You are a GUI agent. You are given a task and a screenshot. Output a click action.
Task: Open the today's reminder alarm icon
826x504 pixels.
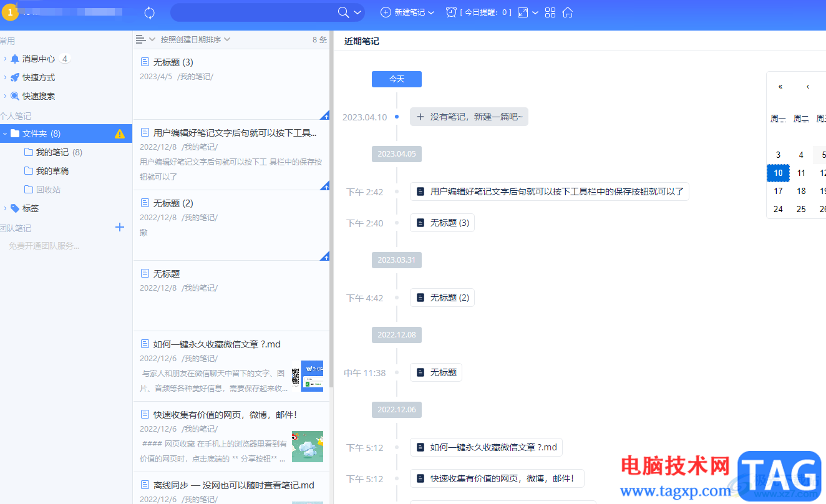click(451, 12)
